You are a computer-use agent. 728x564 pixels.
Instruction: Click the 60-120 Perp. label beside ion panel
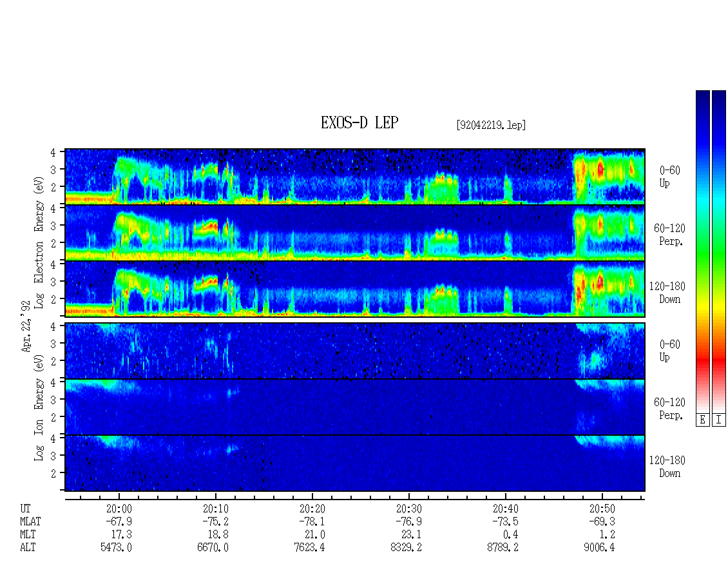pyautogui.click(x=669, y=409)
